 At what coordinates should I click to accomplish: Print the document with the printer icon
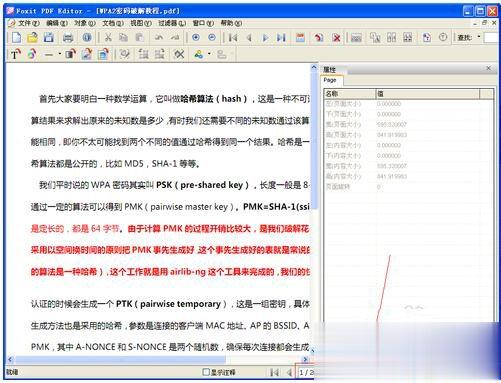(x=68, y=38)
